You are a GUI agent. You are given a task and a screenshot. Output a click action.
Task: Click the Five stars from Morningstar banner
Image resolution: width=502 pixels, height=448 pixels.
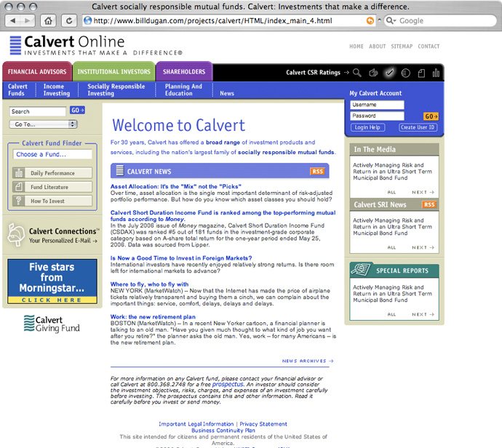[52, 281]
